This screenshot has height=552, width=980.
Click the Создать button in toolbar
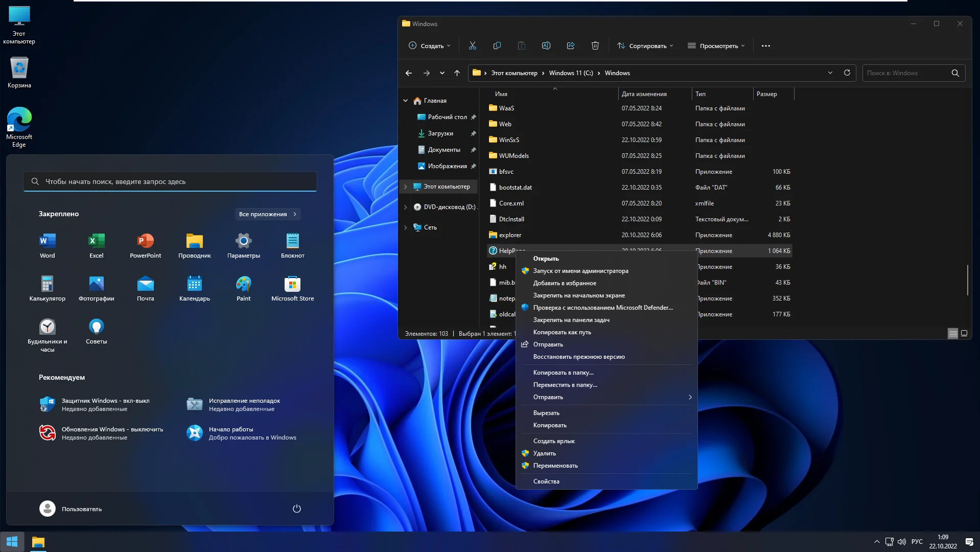pos(430,45)
